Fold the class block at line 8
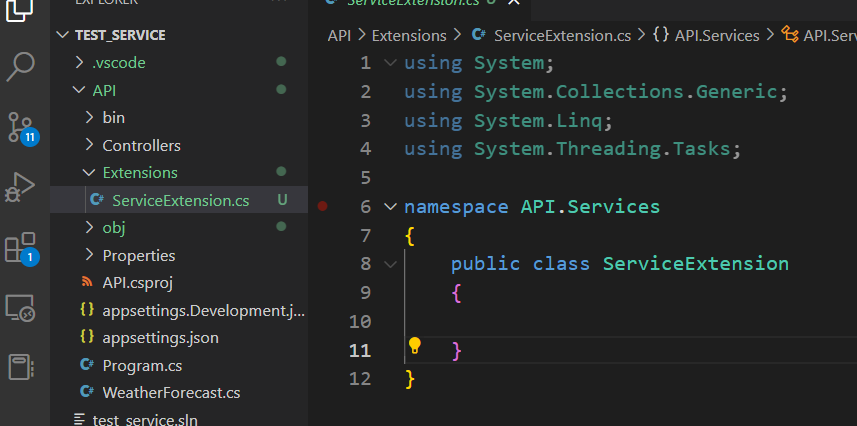Image resolution: width=857 pixels, height=426 pixels. [x=390, y=264]
